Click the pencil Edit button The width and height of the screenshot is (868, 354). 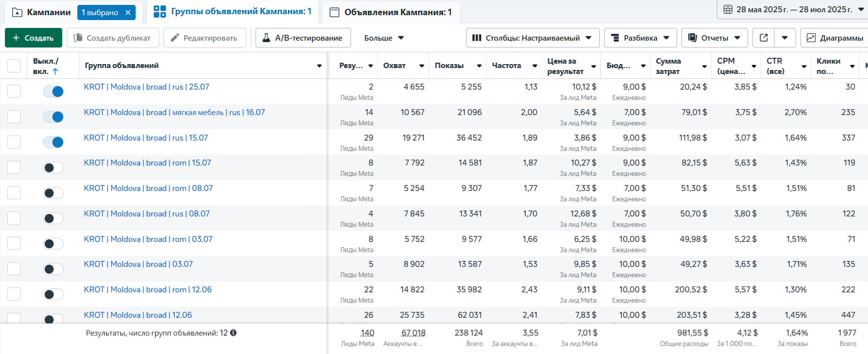205,38
